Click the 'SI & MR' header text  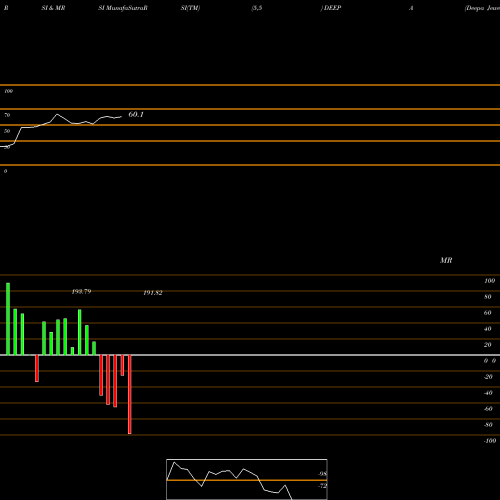tap(53, 8)
